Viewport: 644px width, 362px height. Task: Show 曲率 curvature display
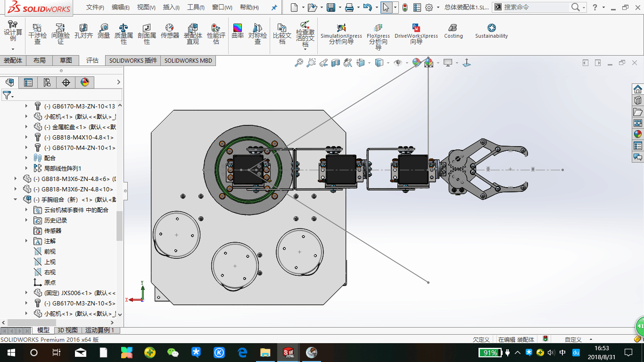(x=238, y=31)
